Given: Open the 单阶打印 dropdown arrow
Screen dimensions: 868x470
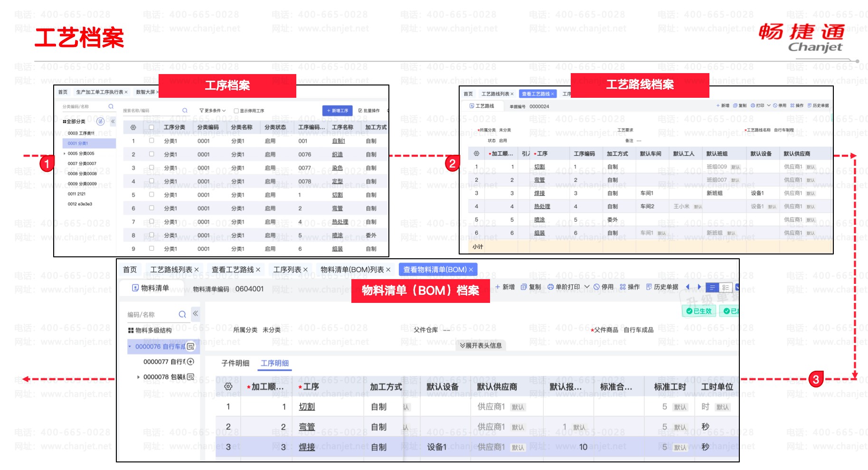Looking at the screenshot, I should click(587, 287).
